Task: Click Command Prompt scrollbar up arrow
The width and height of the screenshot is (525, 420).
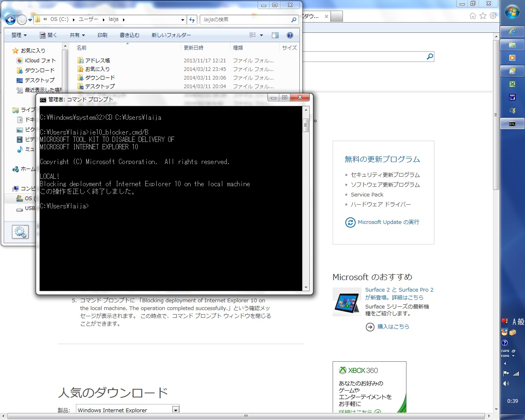Action: pyautogui.click(x=306, y=110)
